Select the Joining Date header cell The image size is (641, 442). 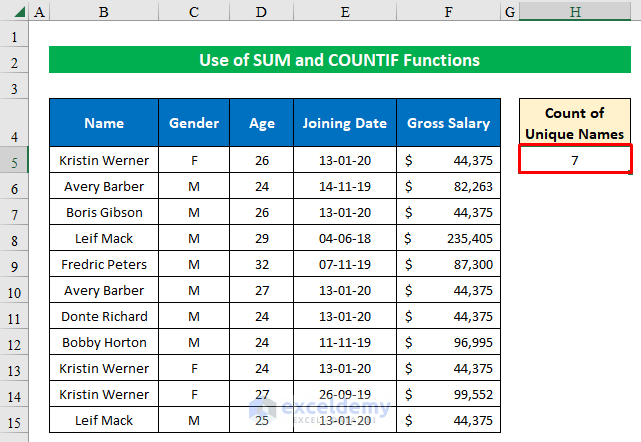point(344,123)
